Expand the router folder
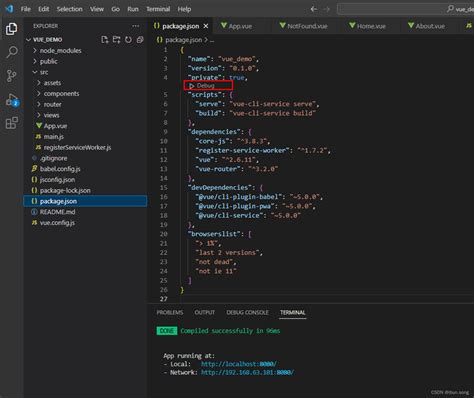The image size is (474, 398). tap(49, 104)
